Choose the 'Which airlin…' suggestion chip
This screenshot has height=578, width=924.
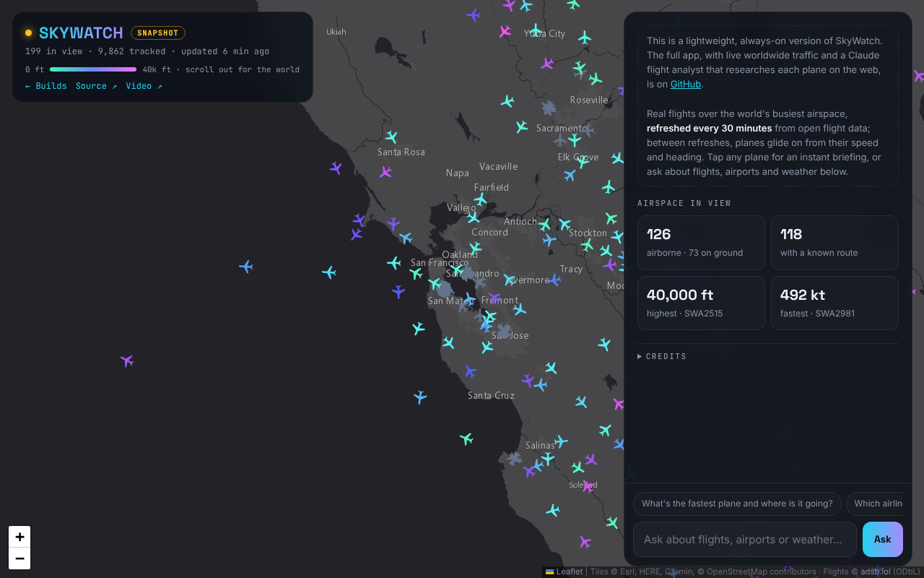coord(875,504)
